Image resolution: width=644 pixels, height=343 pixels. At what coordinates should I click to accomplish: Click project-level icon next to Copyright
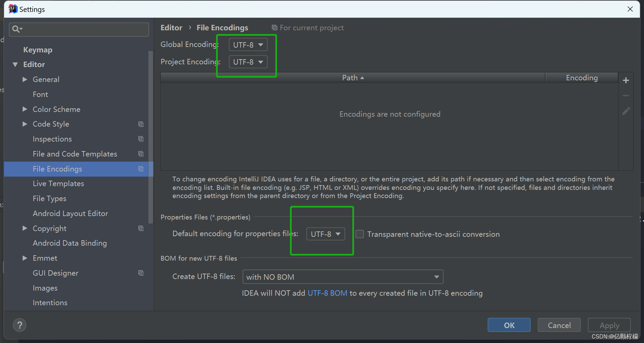point(141,228)
